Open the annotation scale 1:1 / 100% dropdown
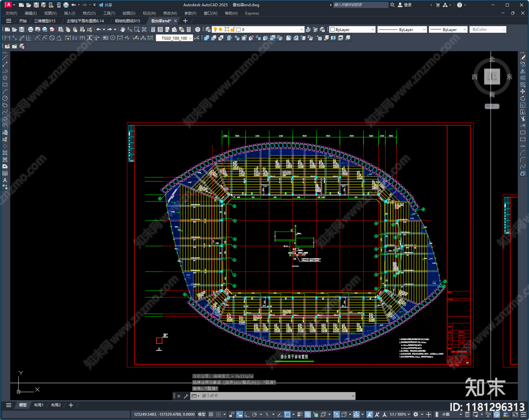The width and height of the screenshot is (529, 420). [x=400, y=414]
